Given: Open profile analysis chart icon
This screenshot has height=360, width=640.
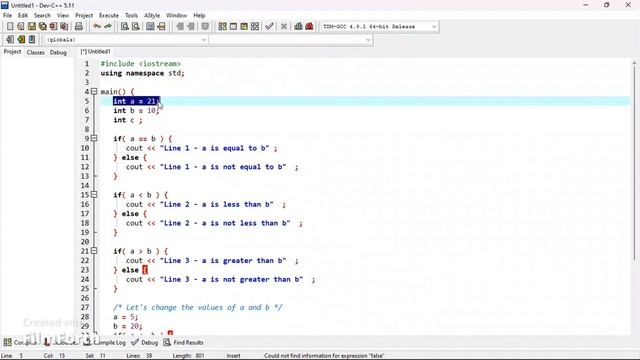Looking at the screenshot, I should (298, 27).
